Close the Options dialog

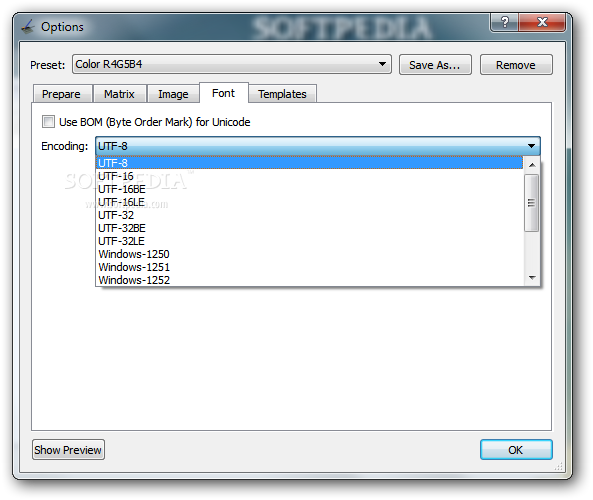[542, 22]
